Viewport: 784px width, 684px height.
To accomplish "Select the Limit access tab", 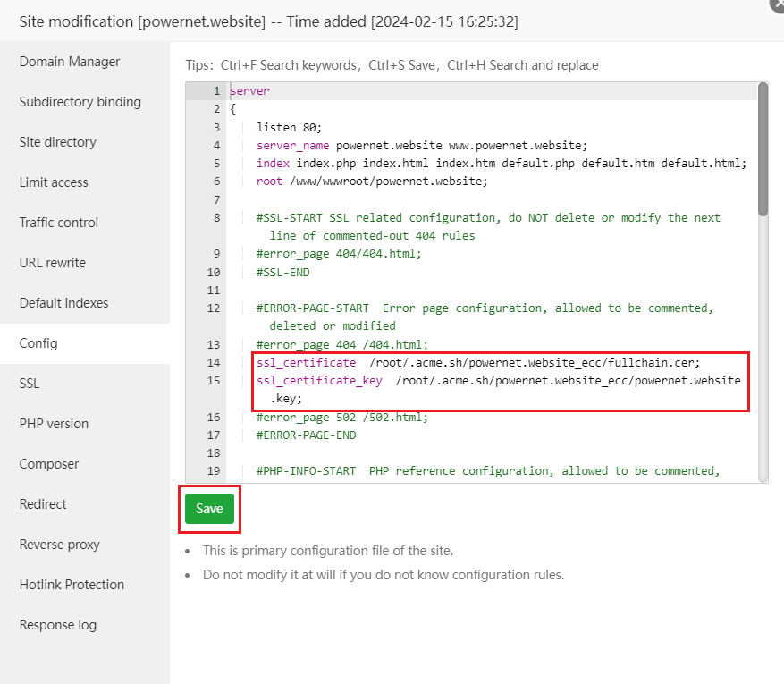I will click(54, 182).
